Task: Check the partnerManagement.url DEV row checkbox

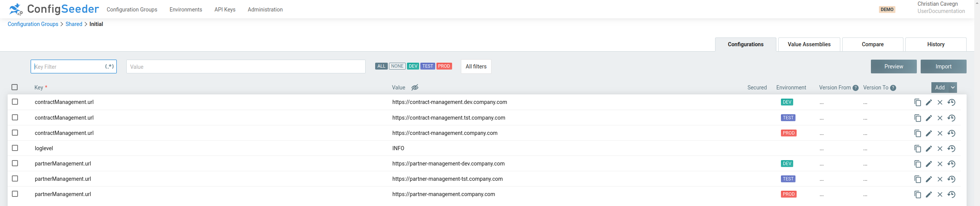Action: tap(15, 163)
